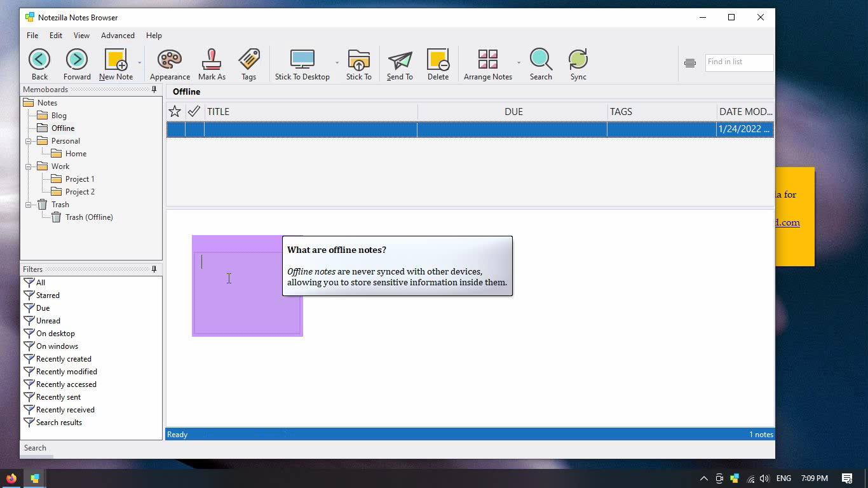Open the Edit menu
Screen dimensions: 868x488
[x=56, y=36]
